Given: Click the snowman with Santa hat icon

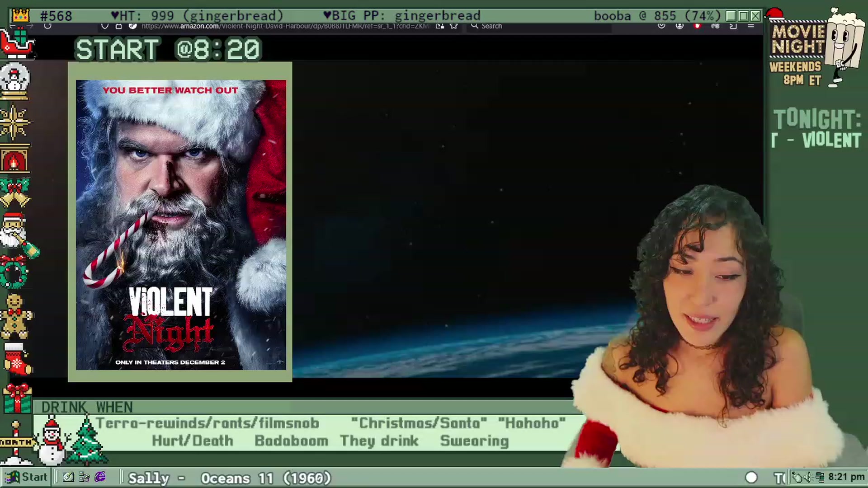Looking at the screenshot, I should coord(52,441).
